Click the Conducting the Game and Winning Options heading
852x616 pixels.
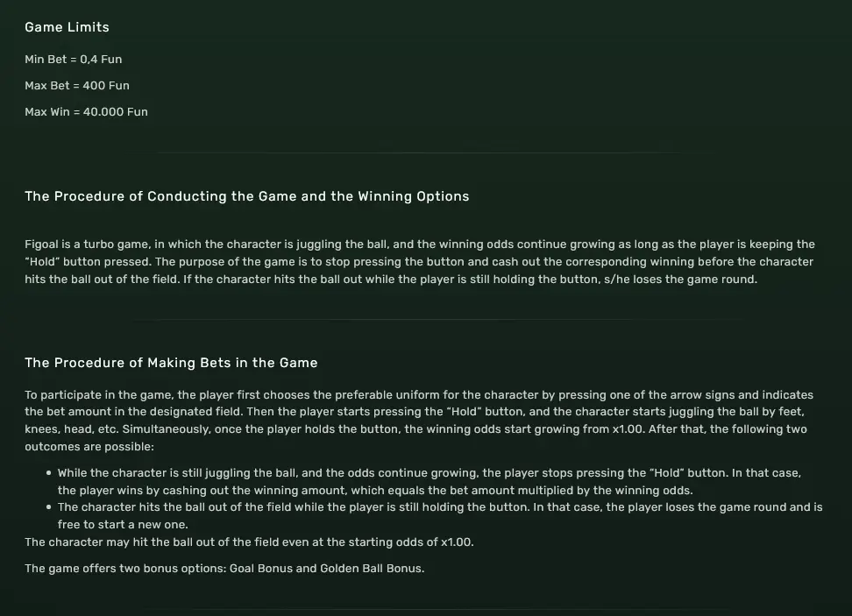coord(246,196)
